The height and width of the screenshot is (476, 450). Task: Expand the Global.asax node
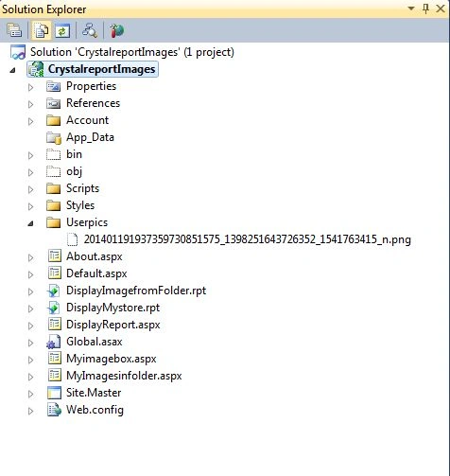[30, 343]
